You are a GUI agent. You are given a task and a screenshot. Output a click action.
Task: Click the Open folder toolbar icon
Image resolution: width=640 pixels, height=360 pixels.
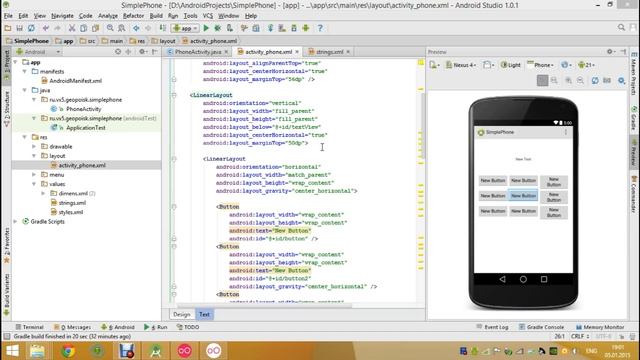pos(8,28)
